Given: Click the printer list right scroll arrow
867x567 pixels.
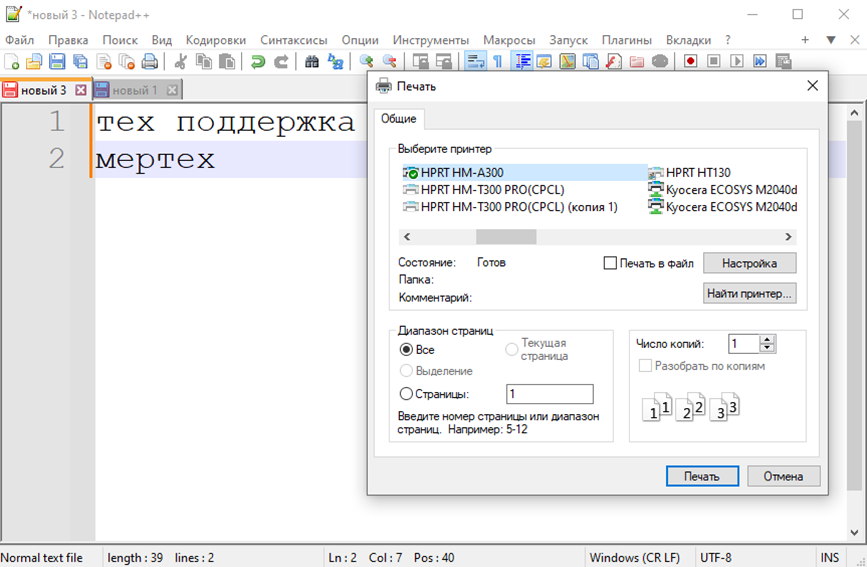Looking at the screenshot, I should [788, 237].
